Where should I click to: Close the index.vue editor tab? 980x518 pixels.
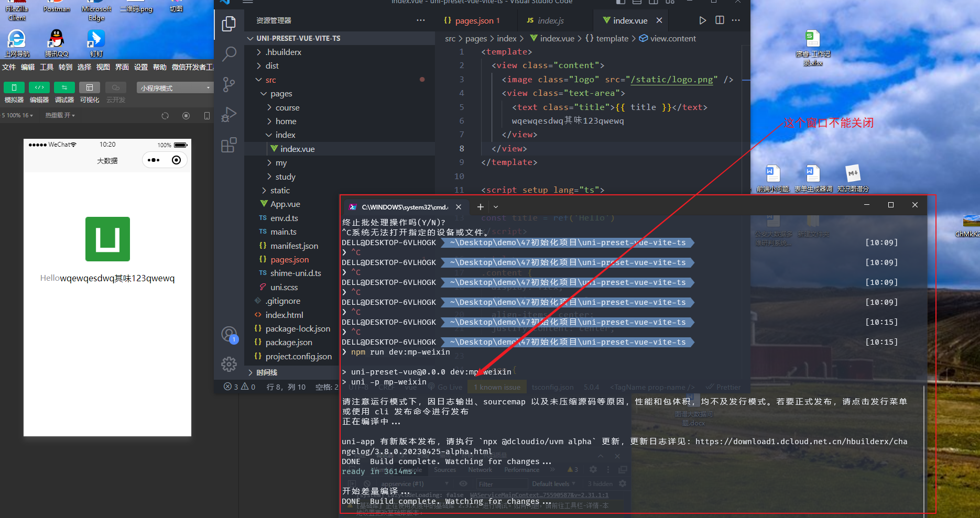(659, 20)
